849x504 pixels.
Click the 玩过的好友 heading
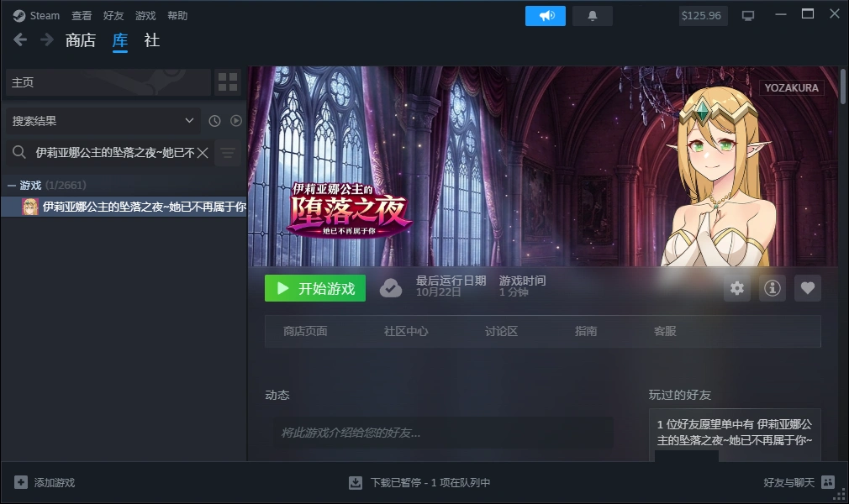coord(679,395)
